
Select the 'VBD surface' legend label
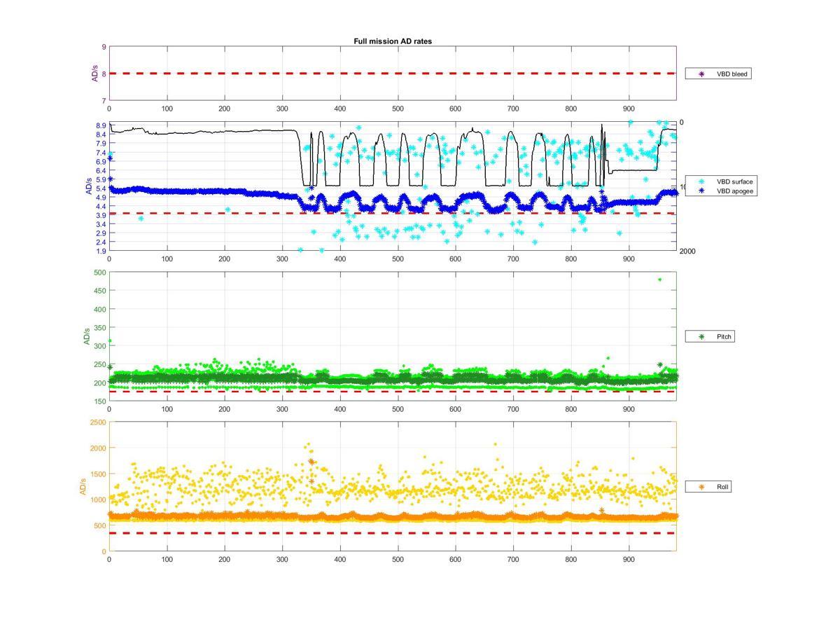tap(734, 181)
